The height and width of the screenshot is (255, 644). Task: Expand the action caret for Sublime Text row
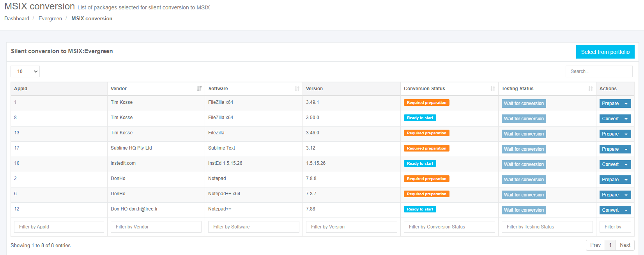point(626,149)
